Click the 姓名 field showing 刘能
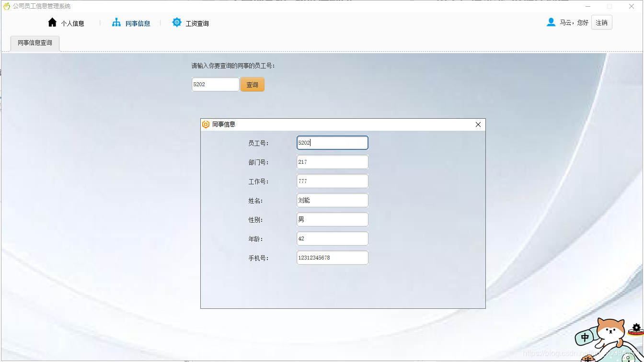 [332, 200]
